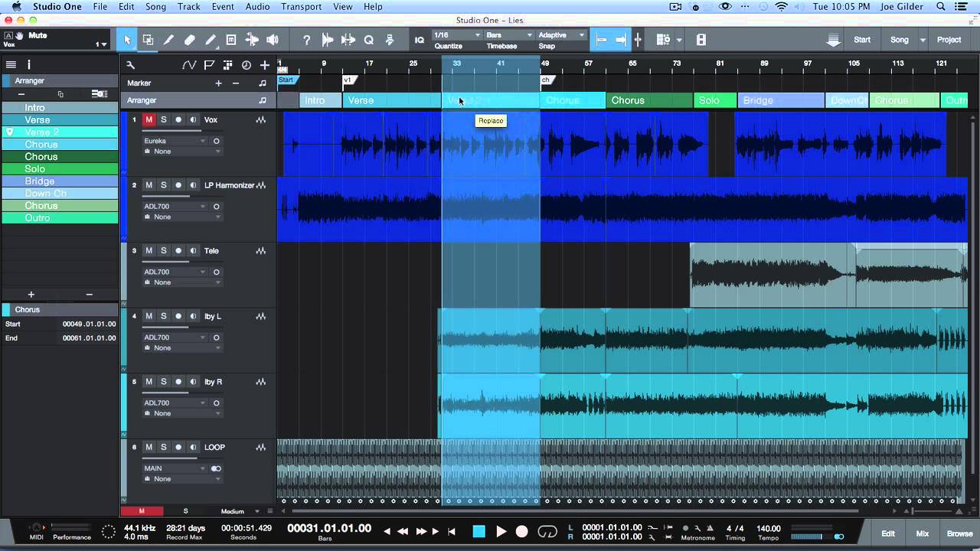
Task: Select the Arrow tool
Action: point(127,40)
